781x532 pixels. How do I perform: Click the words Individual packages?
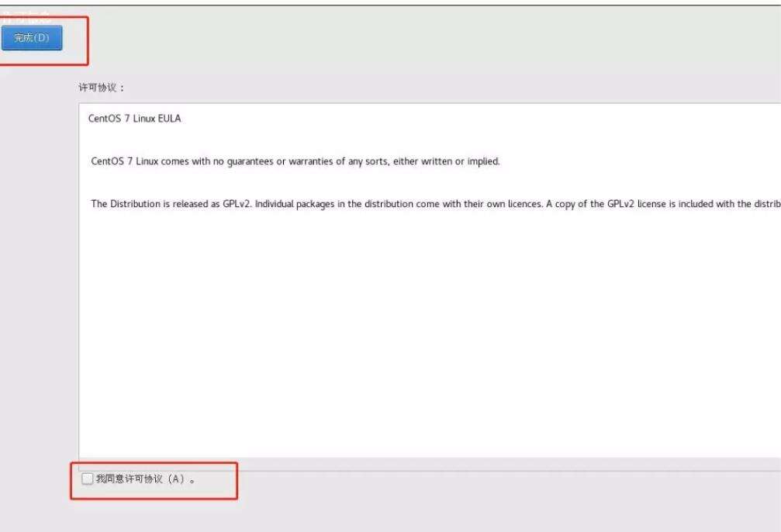(x=295, y=204)
